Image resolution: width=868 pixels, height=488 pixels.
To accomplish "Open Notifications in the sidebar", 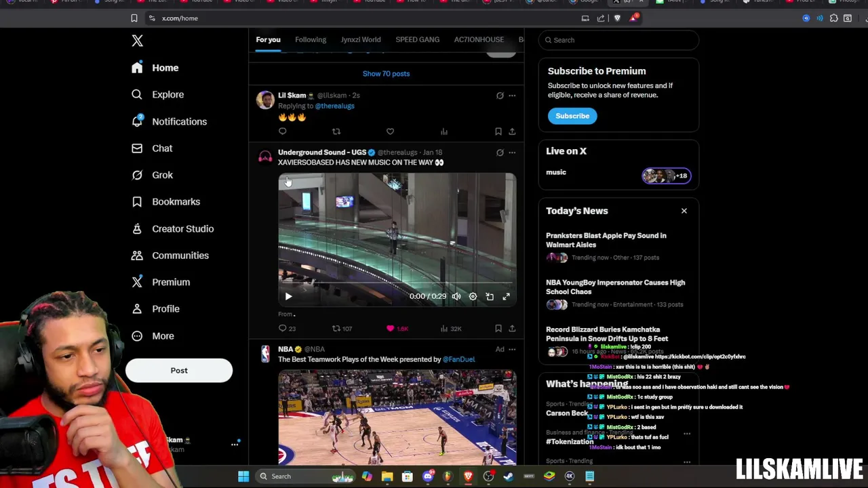I will [170, 121].
